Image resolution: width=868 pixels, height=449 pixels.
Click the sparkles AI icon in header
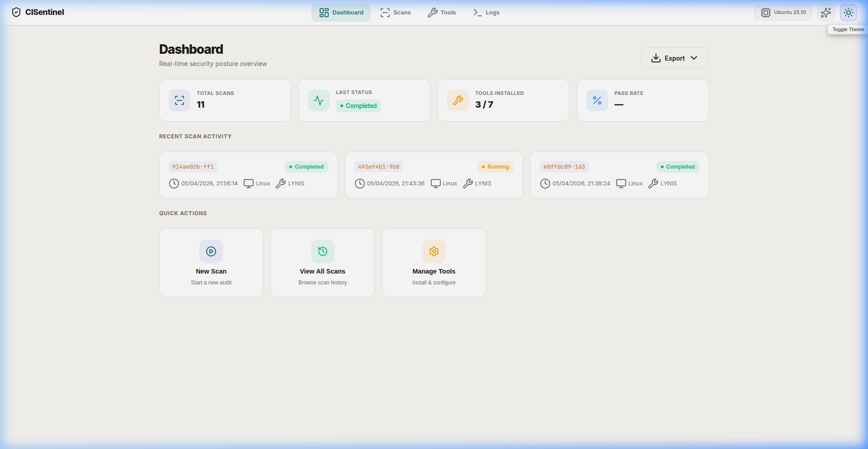click(x=826, y=13)
